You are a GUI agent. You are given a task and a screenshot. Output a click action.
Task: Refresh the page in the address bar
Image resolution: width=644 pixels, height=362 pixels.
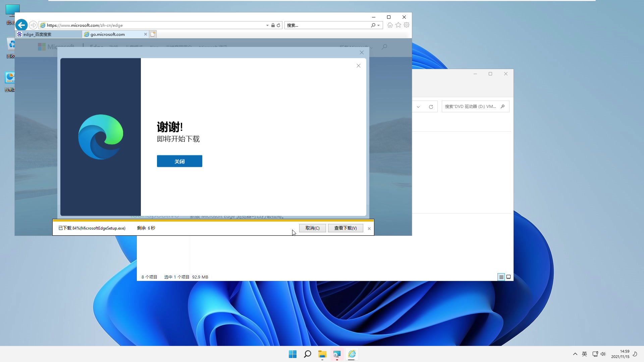click(x=278, y=25)
